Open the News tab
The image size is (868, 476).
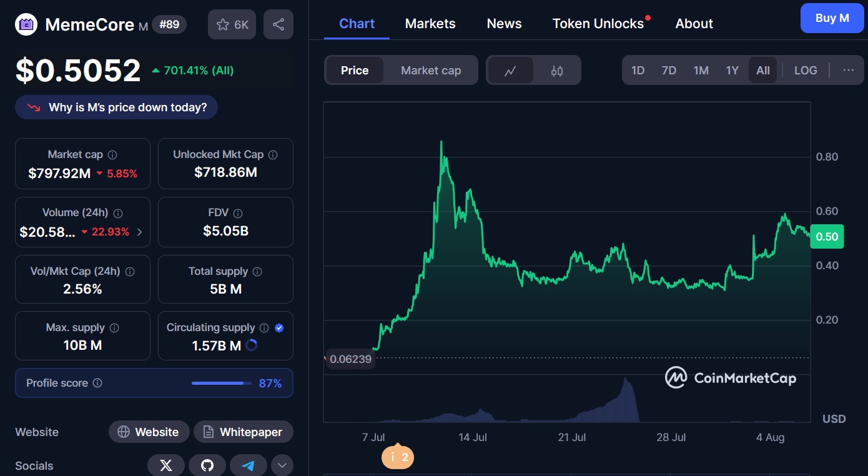(504, 24)
